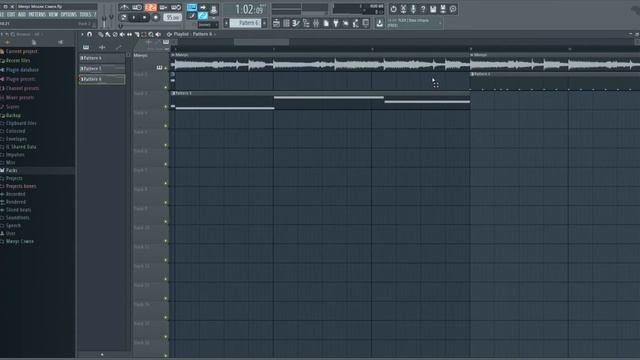
Task: Open the ADD menu
Action: click(x=22, y=15)
